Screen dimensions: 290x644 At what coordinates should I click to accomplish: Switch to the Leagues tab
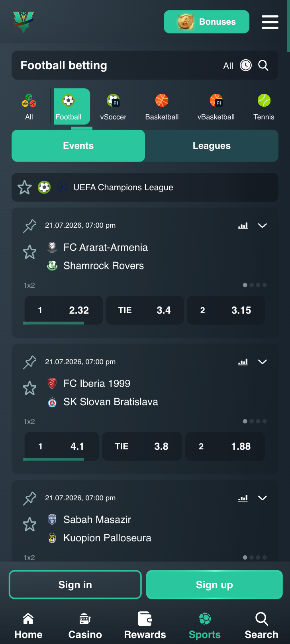point(212,146)
